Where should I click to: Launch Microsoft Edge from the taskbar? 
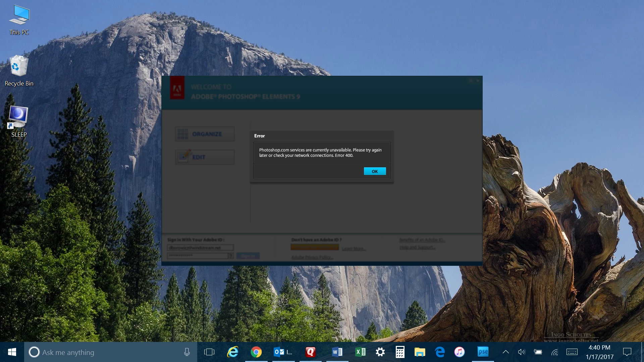pos(439,352)
